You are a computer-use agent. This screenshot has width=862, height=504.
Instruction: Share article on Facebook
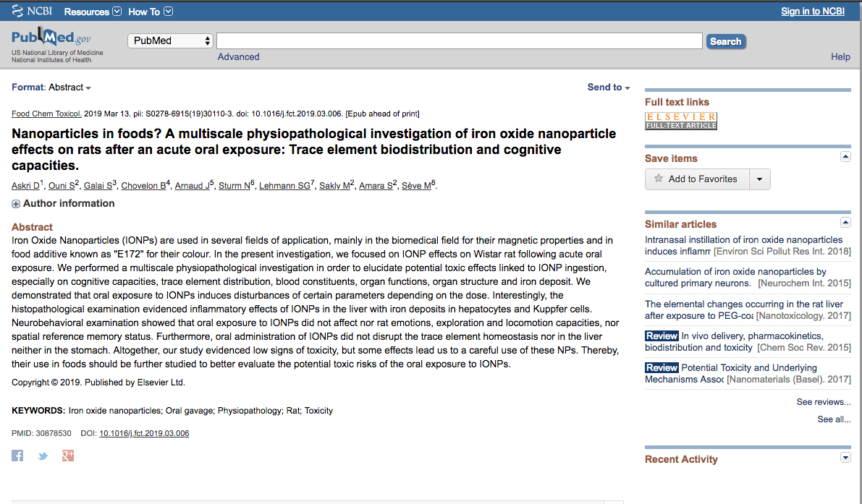[x=17, y=456]
